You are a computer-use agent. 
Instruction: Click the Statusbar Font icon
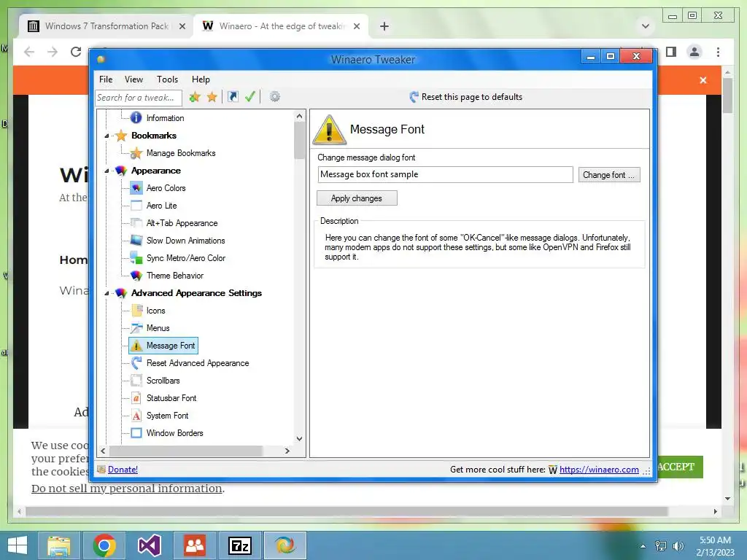[136, 398]
